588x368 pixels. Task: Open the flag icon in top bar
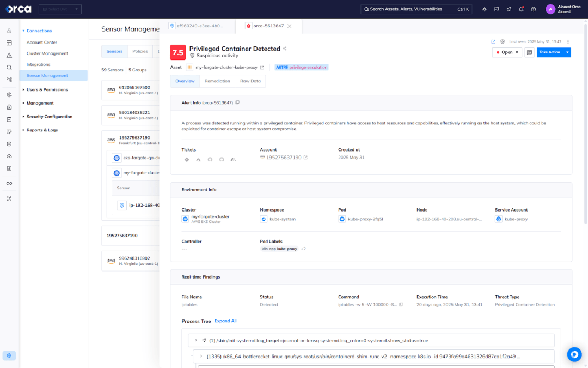coord(497,9)
